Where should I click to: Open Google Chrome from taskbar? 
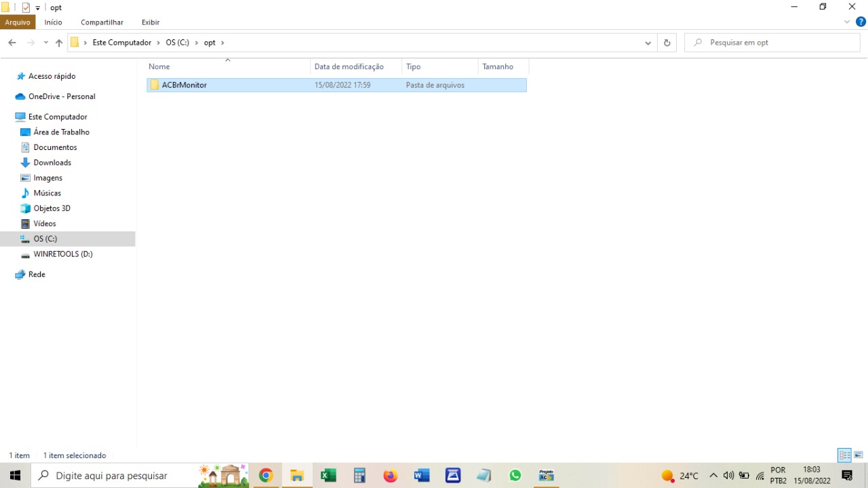coord(266,476)
